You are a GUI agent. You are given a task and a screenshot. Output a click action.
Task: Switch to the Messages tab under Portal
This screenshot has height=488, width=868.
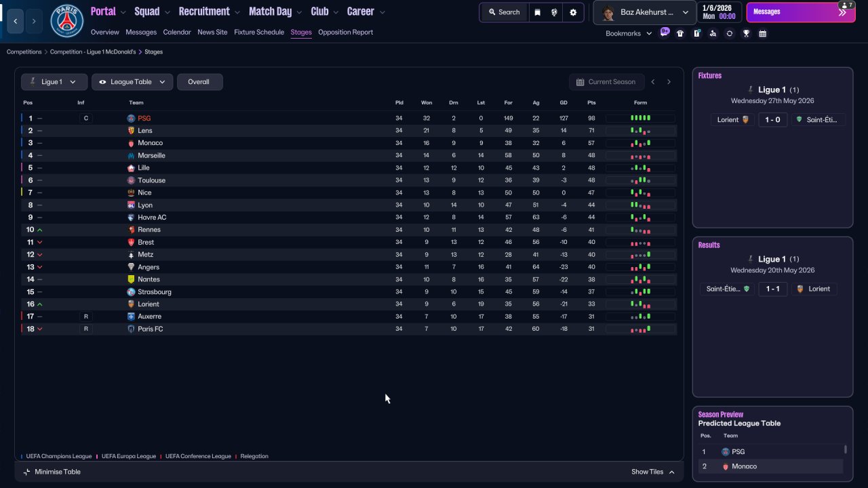(141, 32)
